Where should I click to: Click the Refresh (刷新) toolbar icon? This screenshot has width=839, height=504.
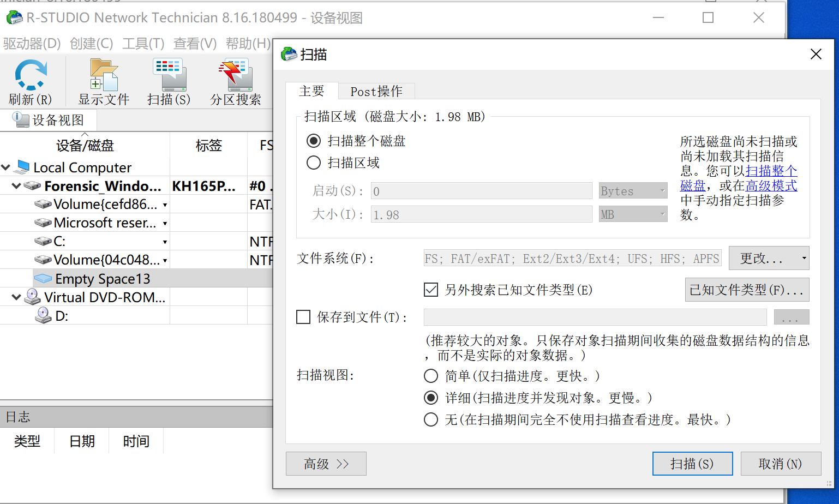(31, 75)
